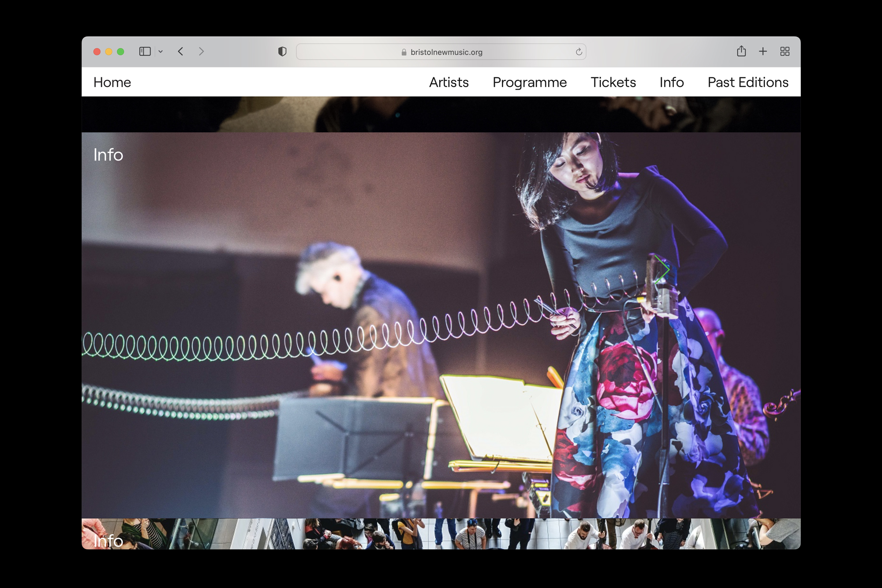This screenshot has height=588, width=882.
Task: Open the Artists page from the navigation
Action: 449,82
